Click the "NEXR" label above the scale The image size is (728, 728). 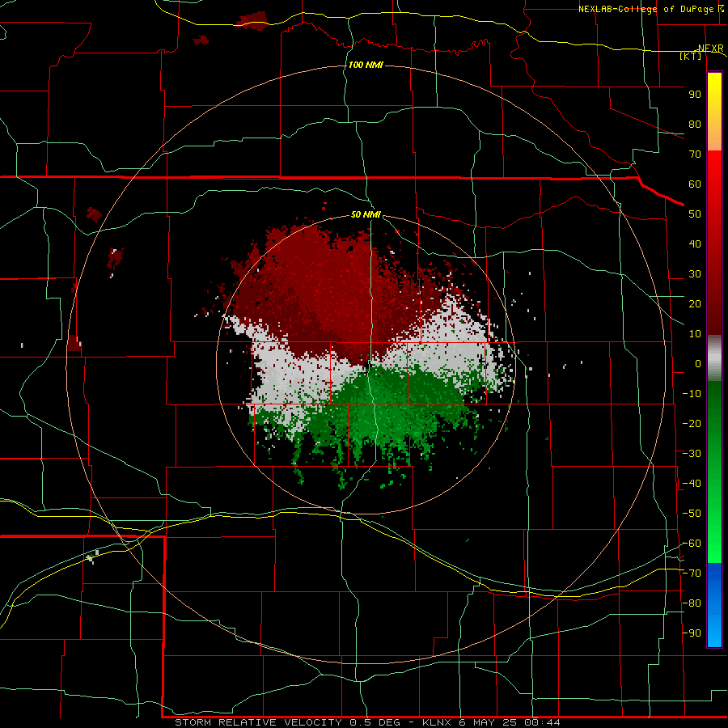[x=710, y=49]
